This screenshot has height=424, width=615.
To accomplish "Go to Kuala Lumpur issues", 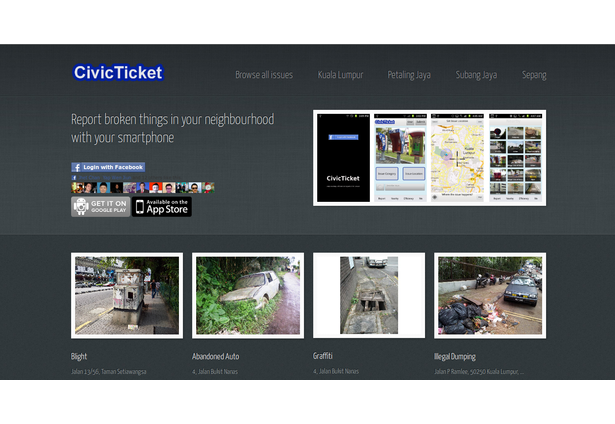I will 340,75.
